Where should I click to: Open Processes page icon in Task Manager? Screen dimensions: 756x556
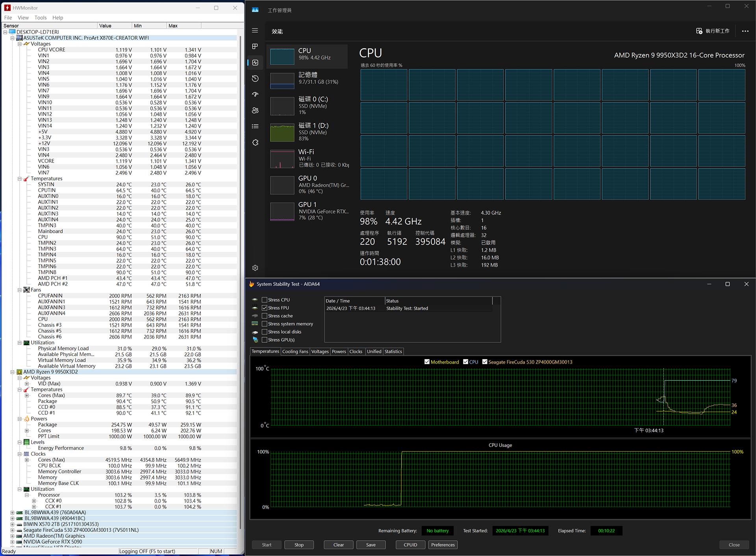point(255,46)
